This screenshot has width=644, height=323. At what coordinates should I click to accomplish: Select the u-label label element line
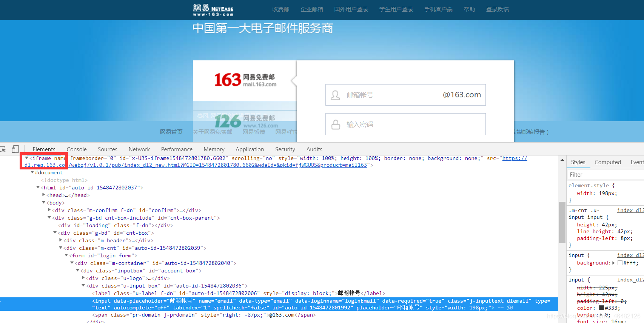click(x=239, y=293)
